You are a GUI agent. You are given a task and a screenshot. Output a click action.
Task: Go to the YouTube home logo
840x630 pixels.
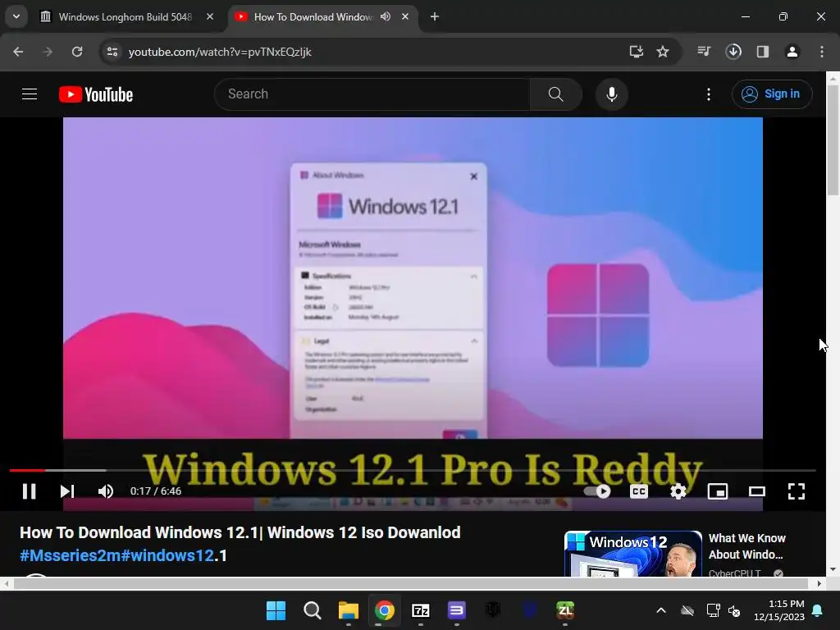pos(96,94)
